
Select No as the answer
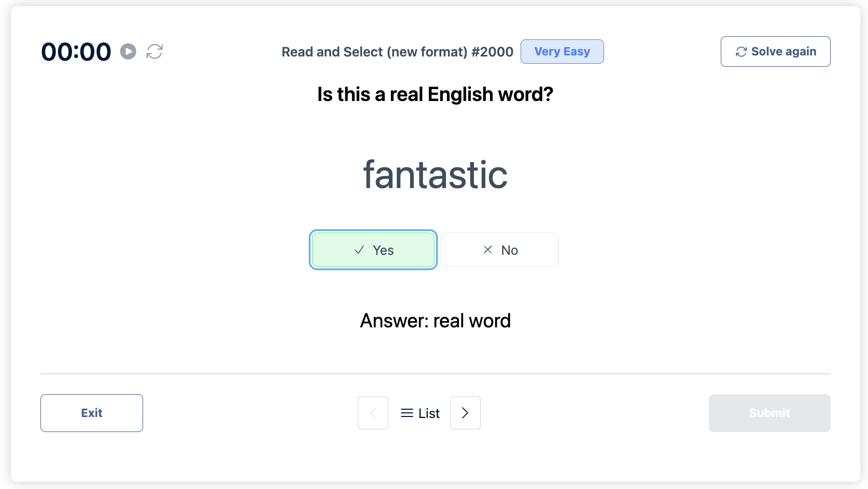tap(499, 250)
